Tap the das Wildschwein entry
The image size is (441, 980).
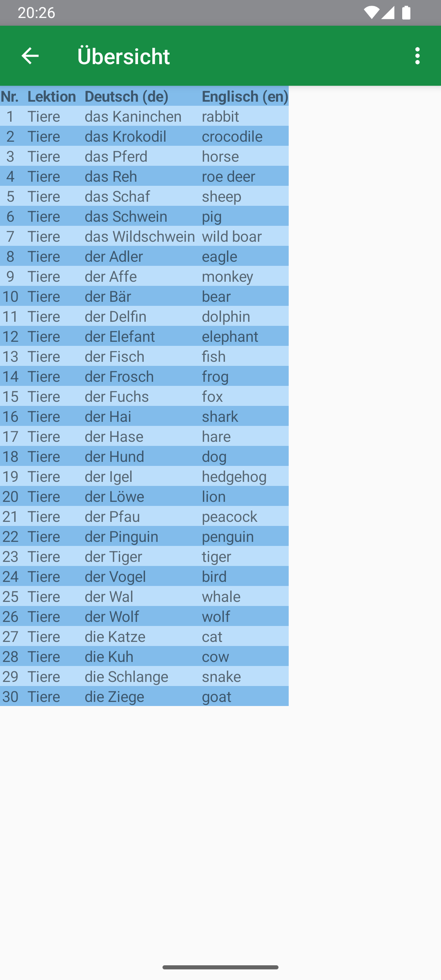point(140,236)
